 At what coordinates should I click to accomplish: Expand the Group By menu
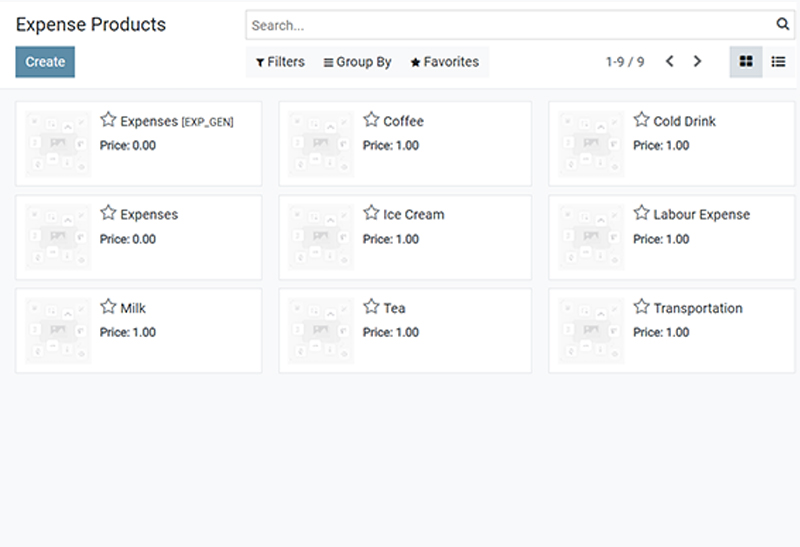coord(357,62)
